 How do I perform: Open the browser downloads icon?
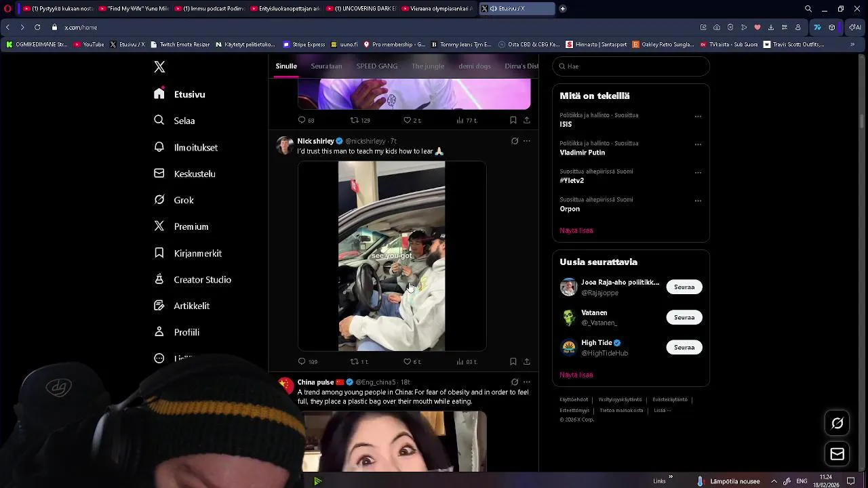(771, 27)
